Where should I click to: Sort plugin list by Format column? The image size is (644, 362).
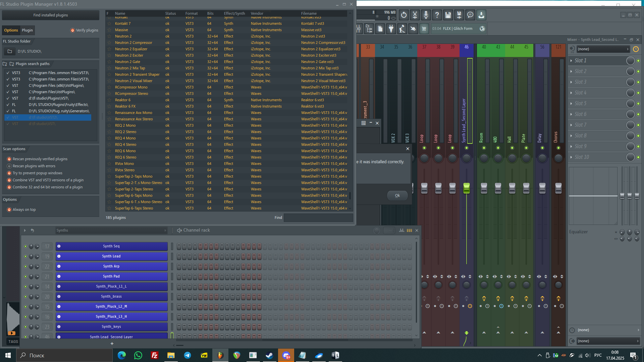[x=192, y=13]
